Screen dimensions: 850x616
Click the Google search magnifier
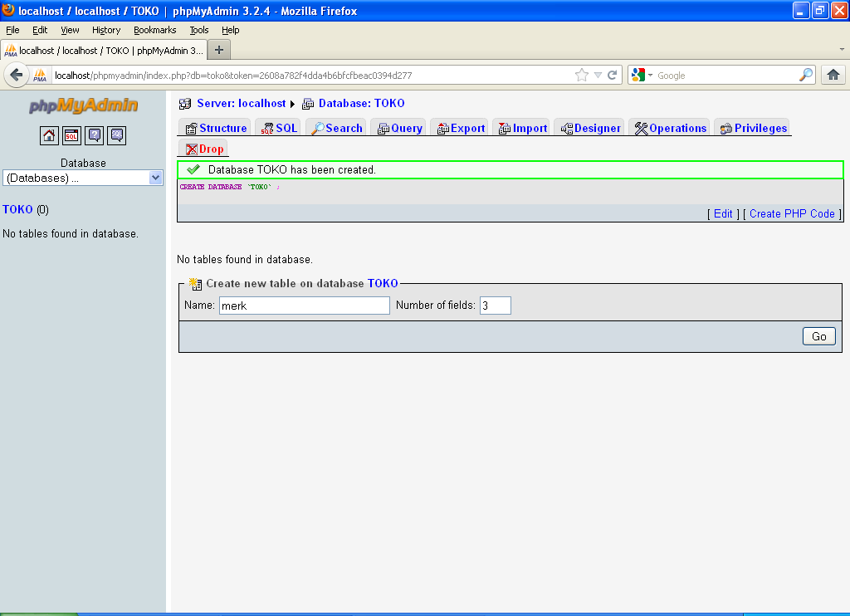(x=805, y=74)
